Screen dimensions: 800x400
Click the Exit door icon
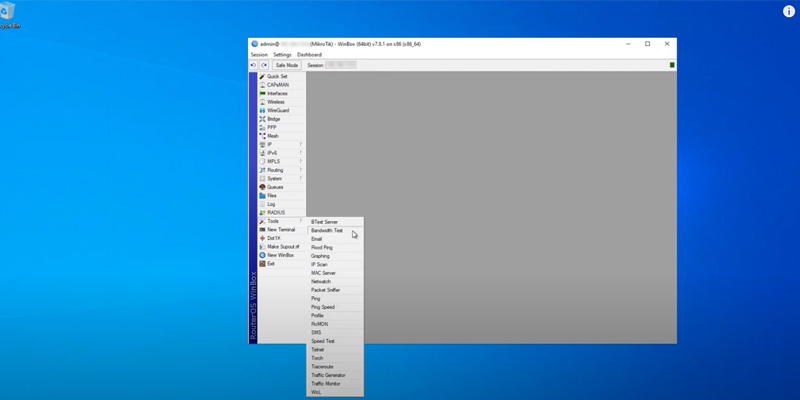click(262, 263)
